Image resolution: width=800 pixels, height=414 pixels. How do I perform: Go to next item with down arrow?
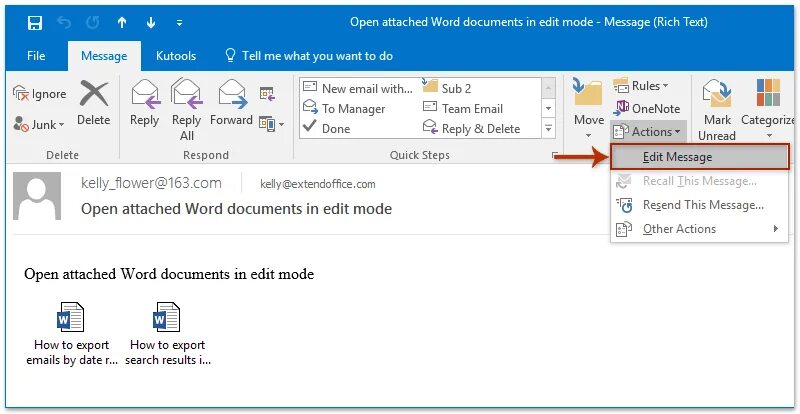click(151, 23)
